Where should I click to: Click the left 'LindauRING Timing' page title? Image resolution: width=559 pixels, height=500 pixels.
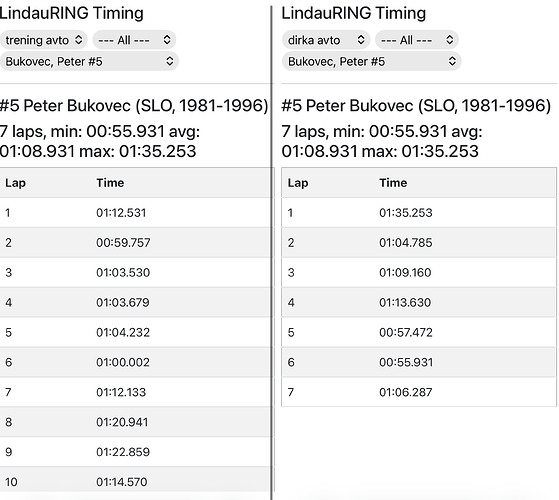(71, 14)
